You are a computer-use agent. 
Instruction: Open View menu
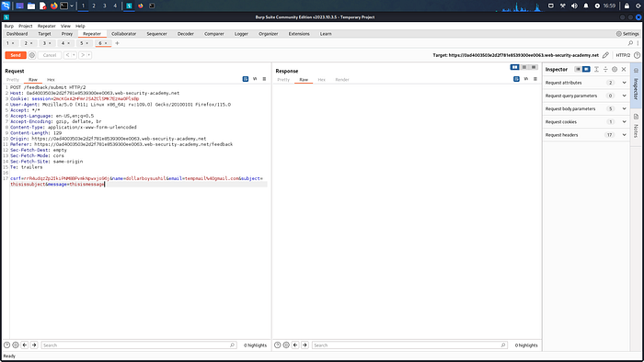pyautogui.click(x=65, y=26)
